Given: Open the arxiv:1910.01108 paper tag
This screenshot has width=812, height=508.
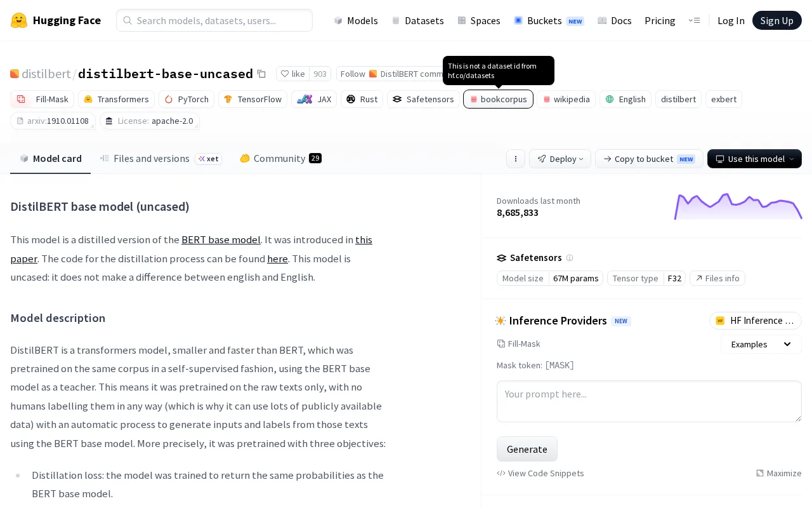Looking at the screenshot, I should pos(53,121).
